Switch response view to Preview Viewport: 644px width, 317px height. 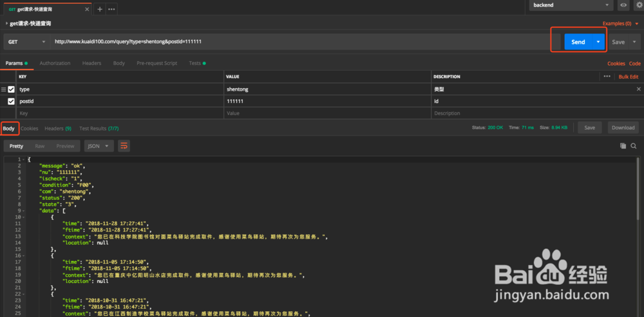pyautogui.click(x=65, y=146)
